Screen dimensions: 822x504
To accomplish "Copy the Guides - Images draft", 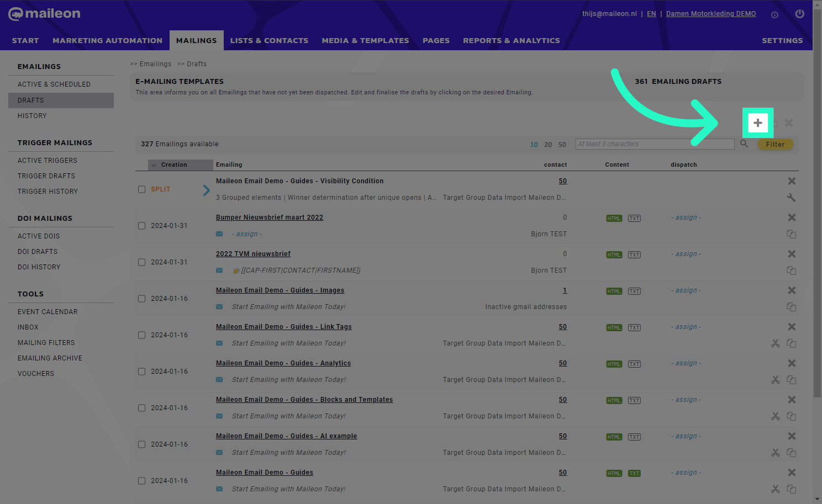I will point(791,307).
